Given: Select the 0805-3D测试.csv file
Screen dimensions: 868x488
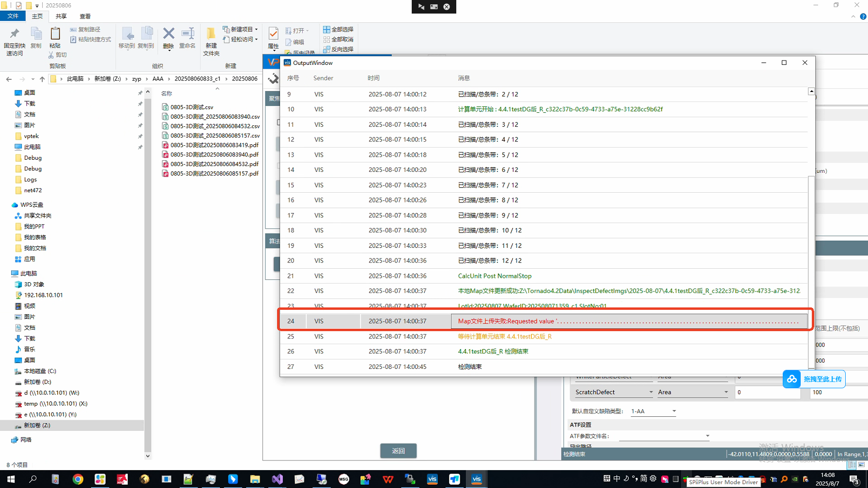Looking at the screenshot, I should coord(192,107).
